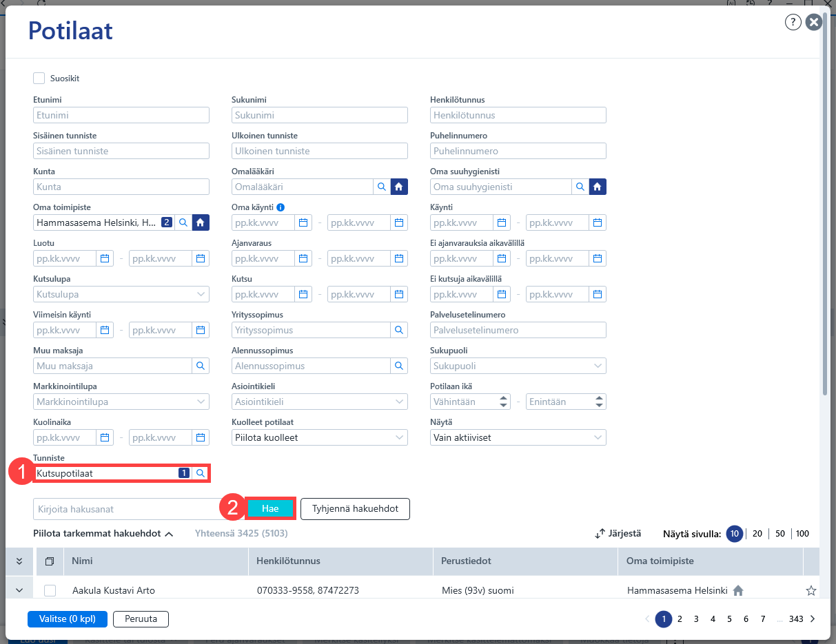Open calendar for Viimeisin käynti end date
Image resolution: width=836 pixels, height=644 pixels.
tap(201, 330)
